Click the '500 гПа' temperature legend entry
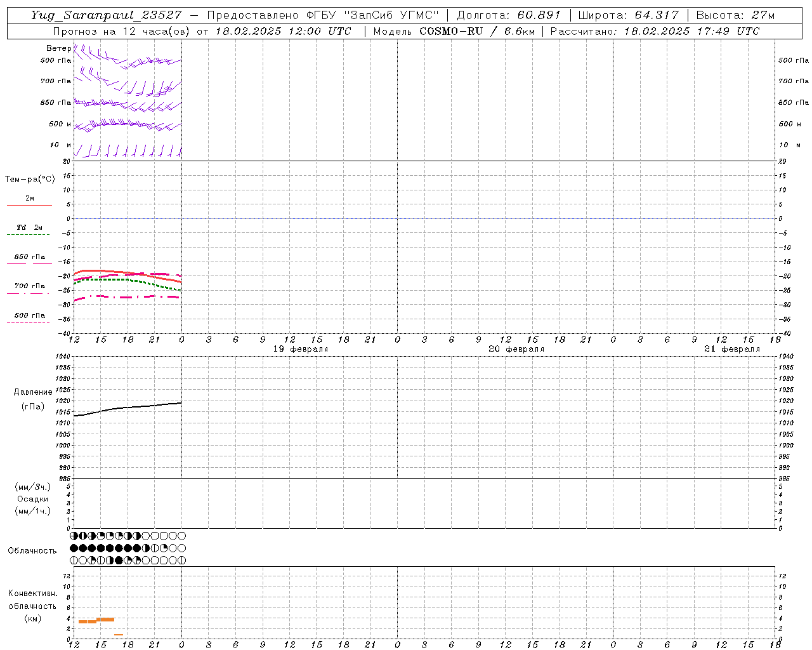Screen dimensions: 812x650 (x=30, y=315)
